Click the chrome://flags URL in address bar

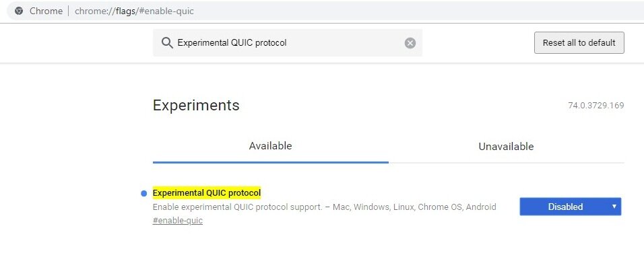click(134, 11)
